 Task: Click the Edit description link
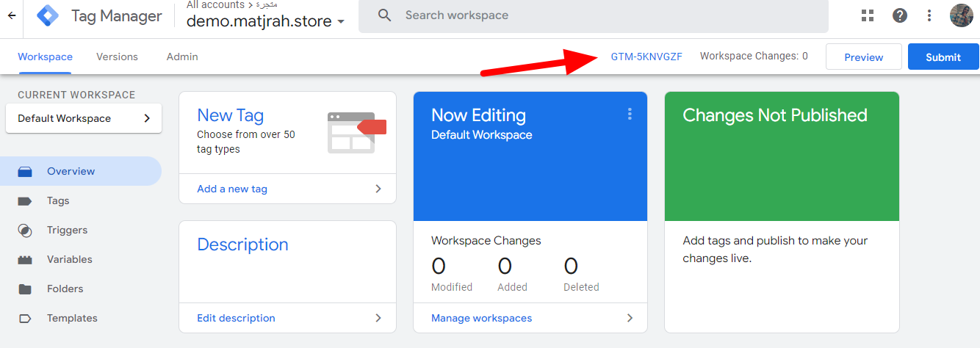coord(236,318)
